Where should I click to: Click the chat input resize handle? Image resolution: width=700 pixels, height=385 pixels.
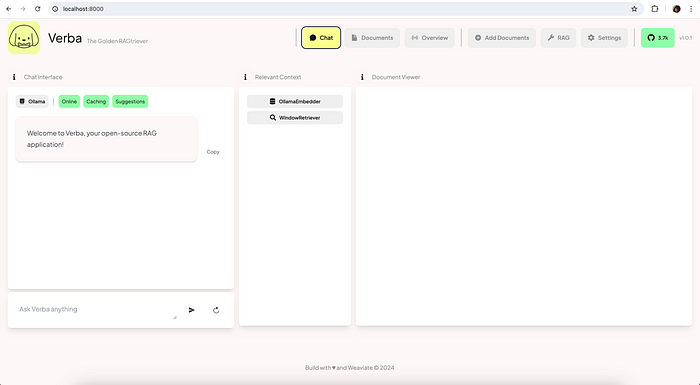pyautogui.click(x=175, y=317)
